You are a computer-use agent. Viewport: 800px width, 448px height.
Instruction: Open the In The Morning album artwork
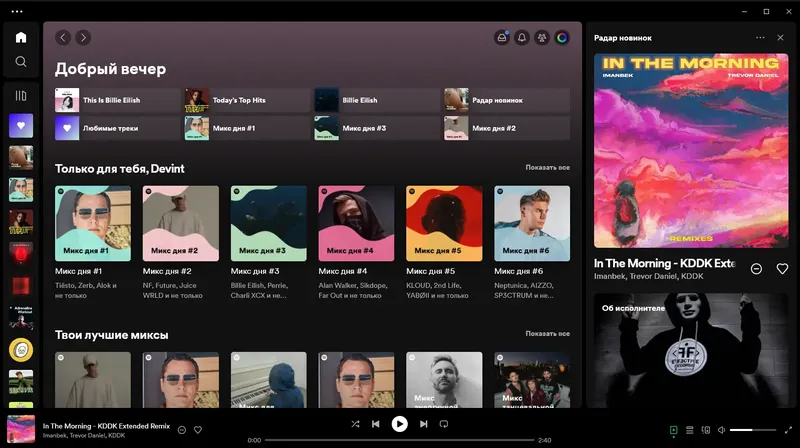[x=691, y=151]
